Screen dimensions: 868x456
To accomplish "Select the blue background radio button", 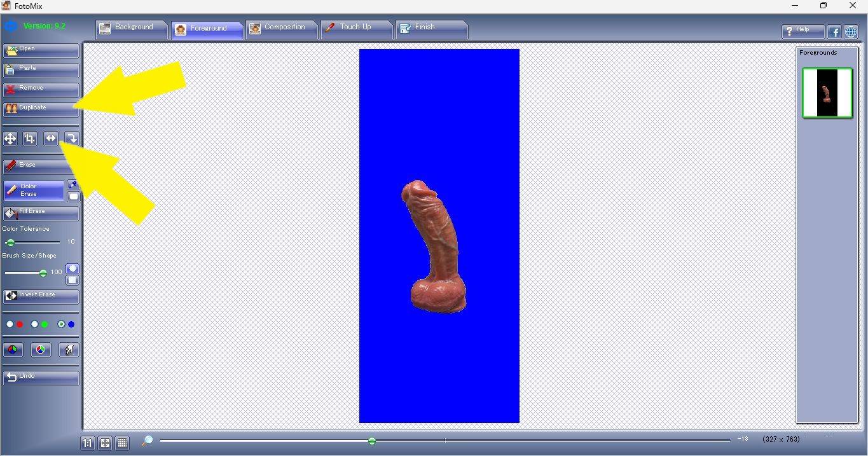I will coord(61,324).
